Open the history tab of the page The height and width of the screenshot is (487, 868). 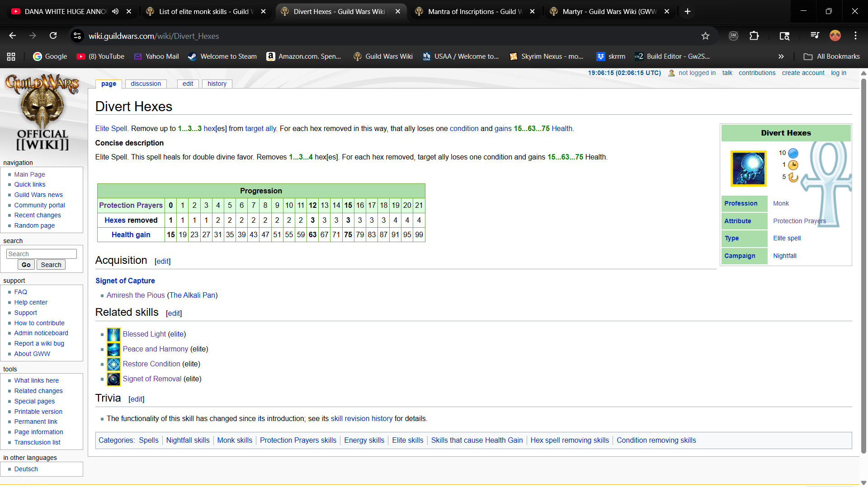click(217, 84)
